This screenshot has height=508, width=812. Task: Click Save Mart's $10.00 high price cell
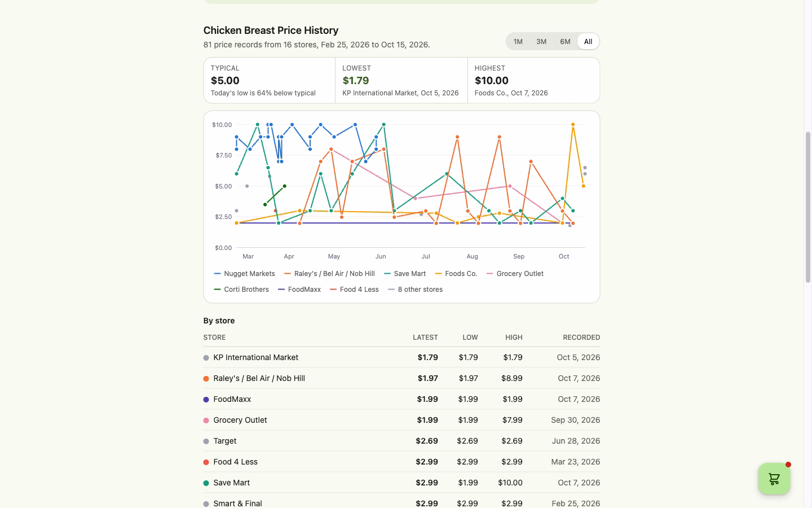(x=510, y=483)
